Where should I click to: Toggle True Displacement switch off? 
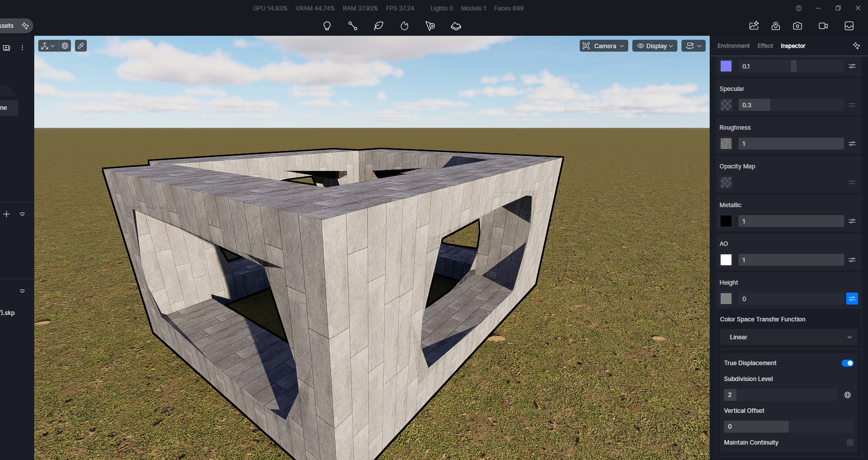848,363
